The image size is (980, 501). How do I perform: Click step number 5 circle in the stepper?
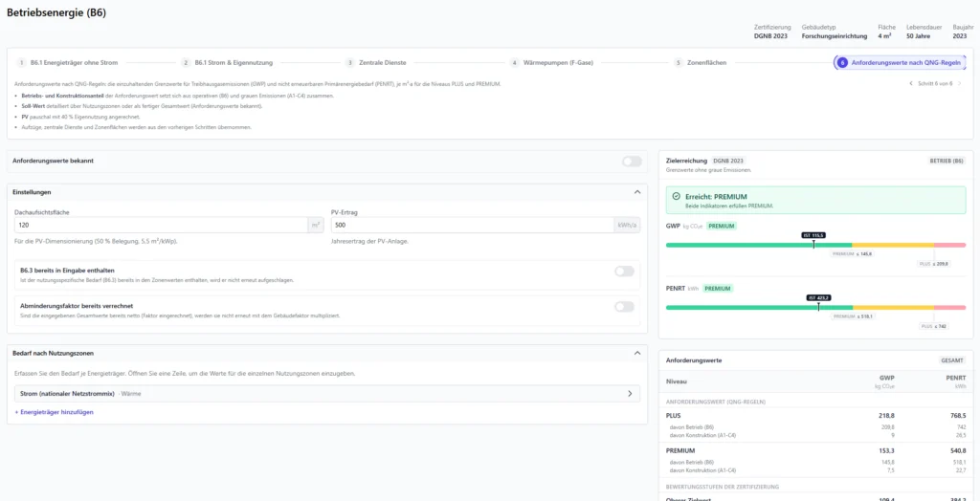coord(679,63)
